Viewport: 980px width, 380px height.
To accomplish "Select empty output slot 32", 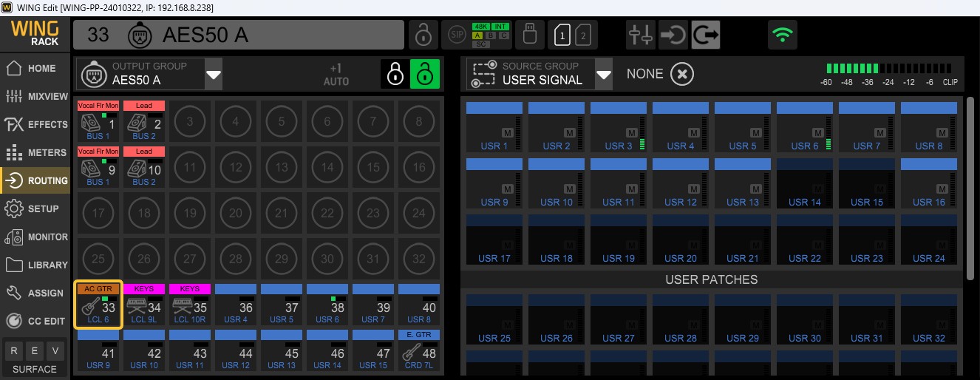I will point(419,259).
